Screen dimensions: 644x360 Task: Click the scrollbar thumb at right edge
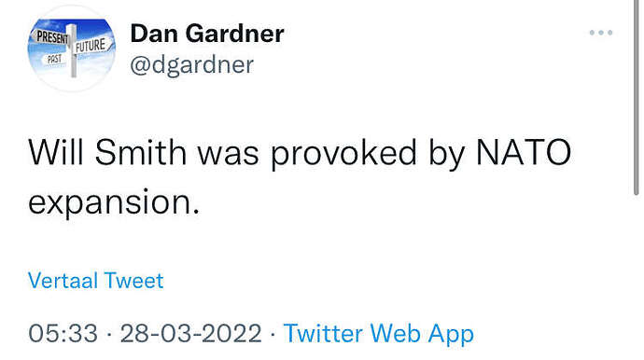pos(637,97)
